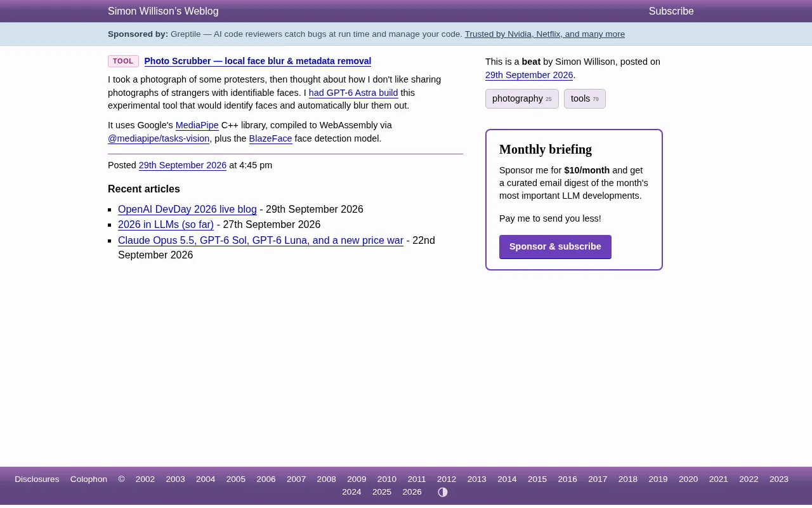812x508 pixels.
Task: Toggle the dark/light theme icon in footer
Action: (x=443, y=492)
